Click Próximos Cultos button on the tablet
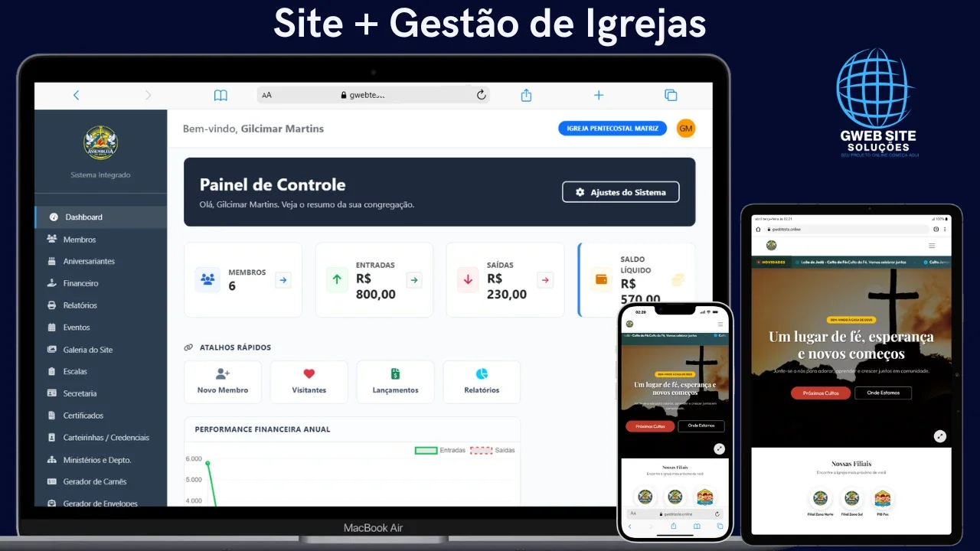The height and width of the screenshot is (551, 980). coord(821,393)
